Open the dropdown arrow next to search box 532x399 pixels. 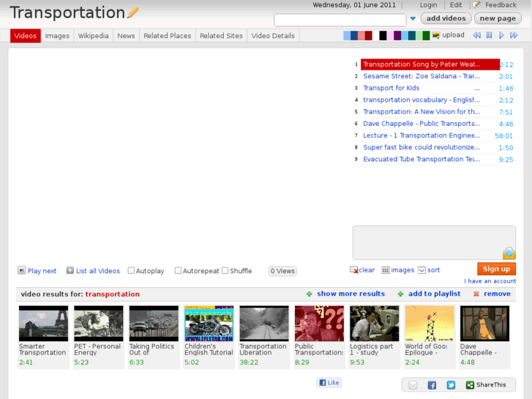click(x=413, y=19)
